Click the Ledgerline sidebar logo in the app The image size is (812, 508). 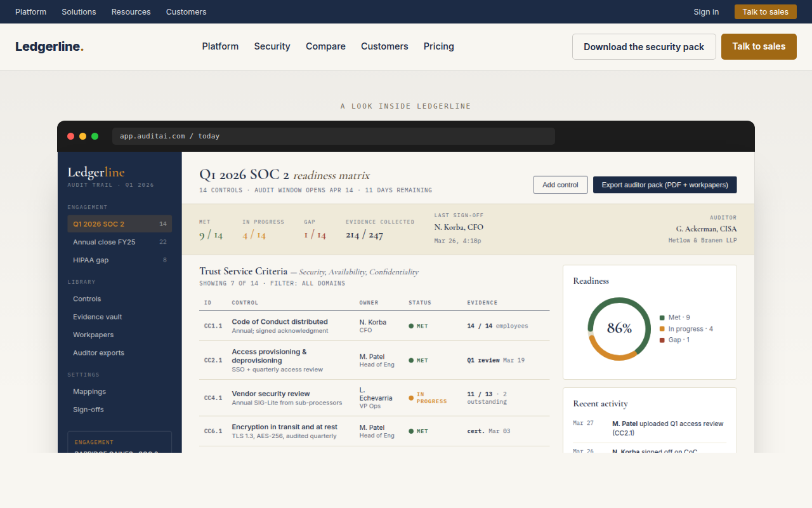tap(96, 172)
